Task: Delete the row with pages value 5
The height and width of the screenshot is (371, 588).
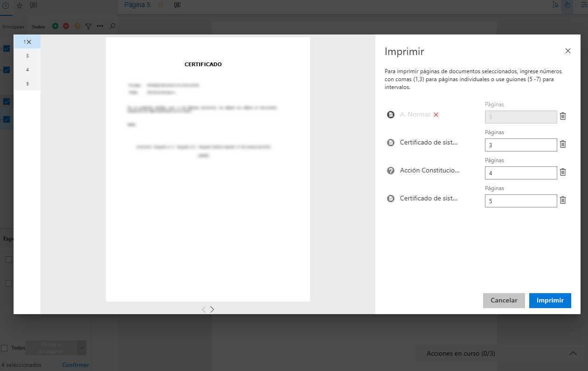Action: [563, 200]
